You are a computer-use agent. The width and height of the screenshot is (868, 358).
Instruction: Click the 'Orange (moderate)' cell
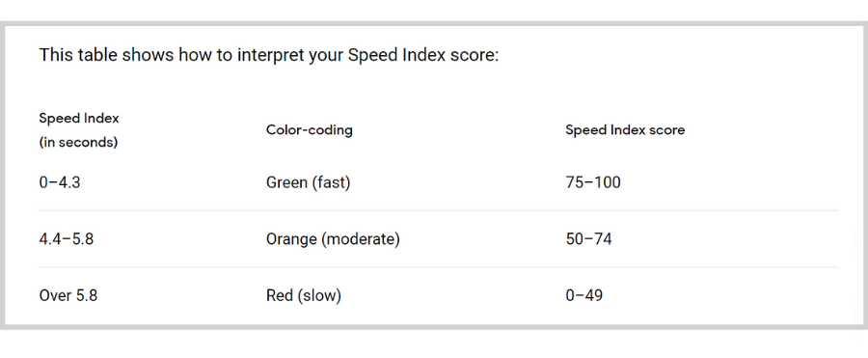click(333, 239)
